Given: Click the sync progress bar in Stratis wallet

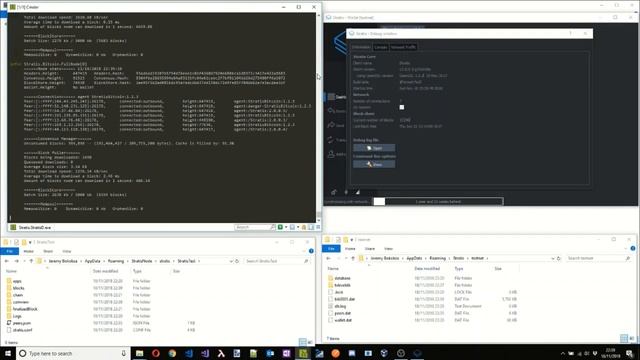Looking at the screenshot, I should [438, 202].
